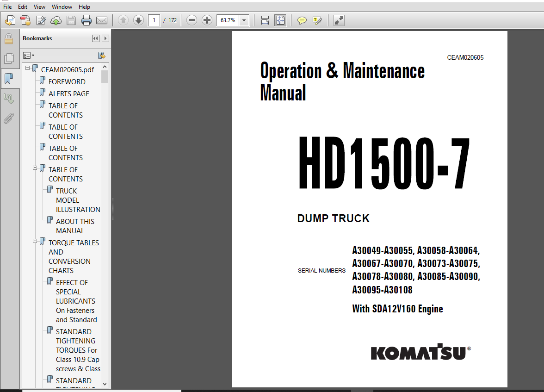Click the Find Current Bookmark icon
The height and width of the screenshot is (392, 544).
click(x=101, y=55)
